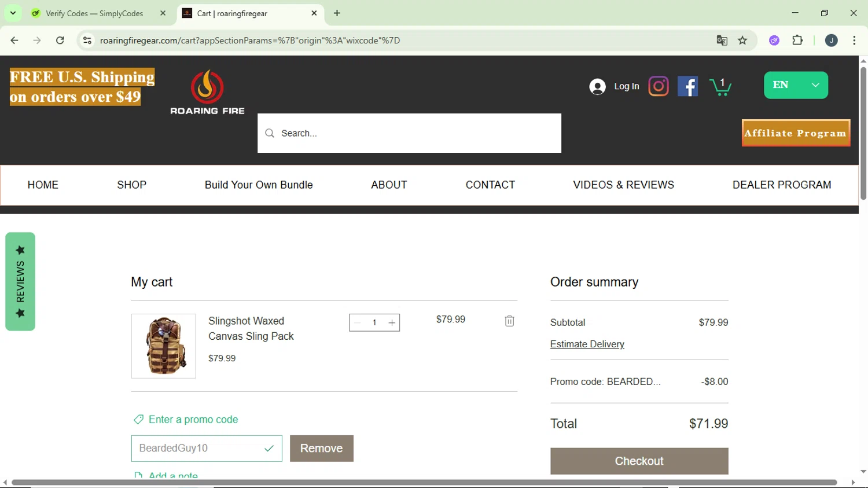Screen dimensions: 868x488
Task: Click the Total $71.99 amount
Action: [708, 424]
